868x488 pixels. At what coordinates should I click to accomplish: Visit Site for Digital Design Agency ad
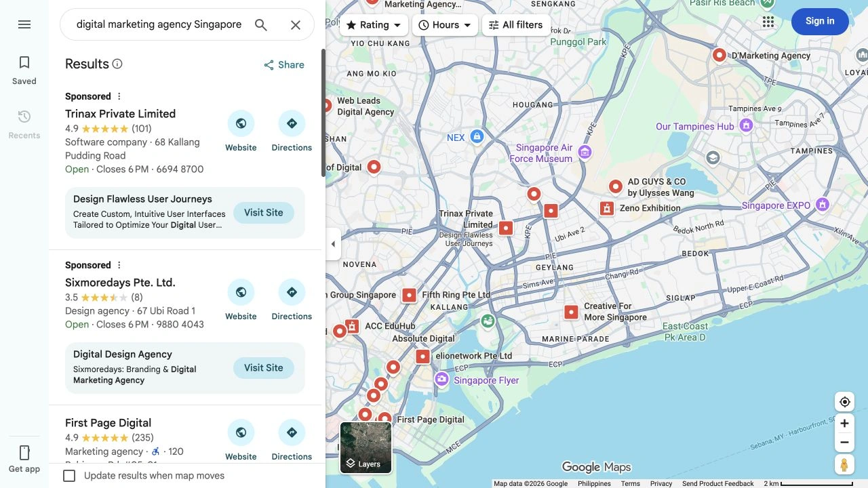click(x=264, y=367)
